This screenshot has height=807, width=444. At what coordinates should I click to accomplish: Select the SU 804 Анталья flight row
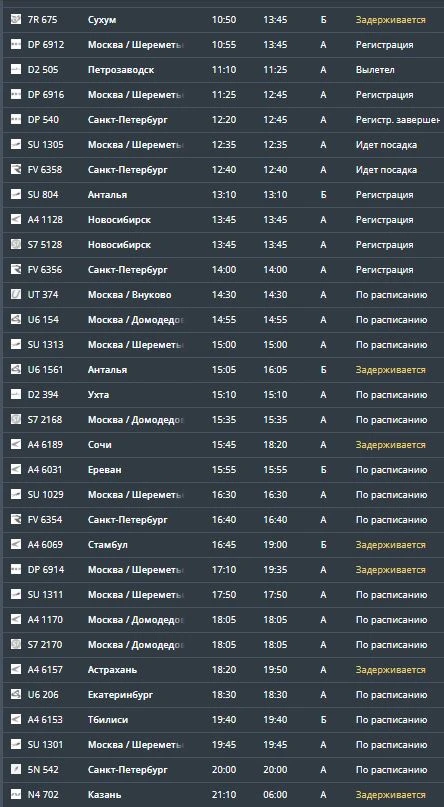(223, 195)
